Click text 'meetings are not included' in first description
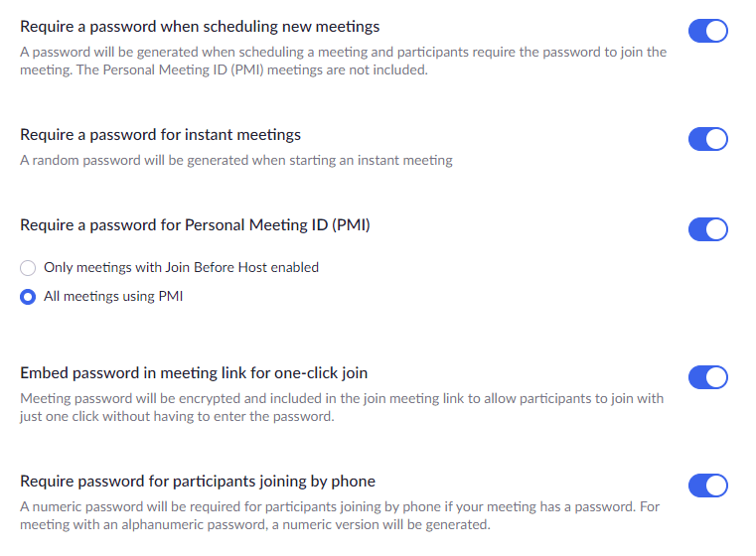This screenshot has height=556, width=756. [x=348, y=70]
